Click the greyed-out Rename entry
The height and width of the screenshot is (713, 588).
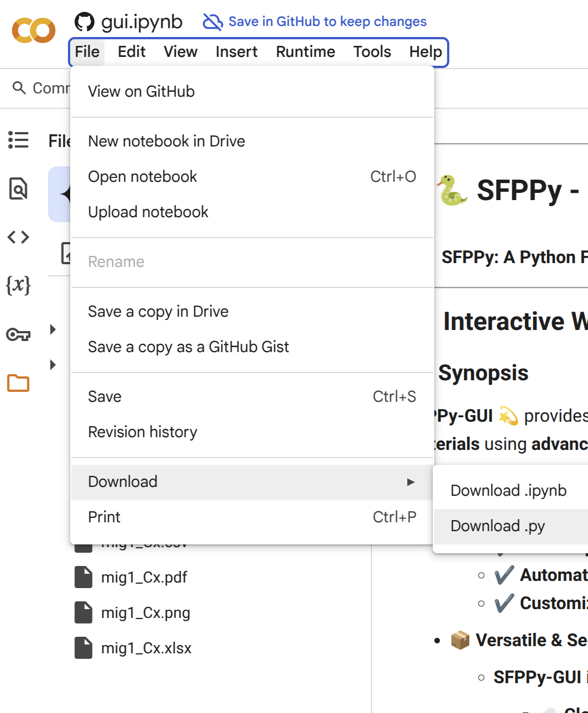(x=252, y=262)
